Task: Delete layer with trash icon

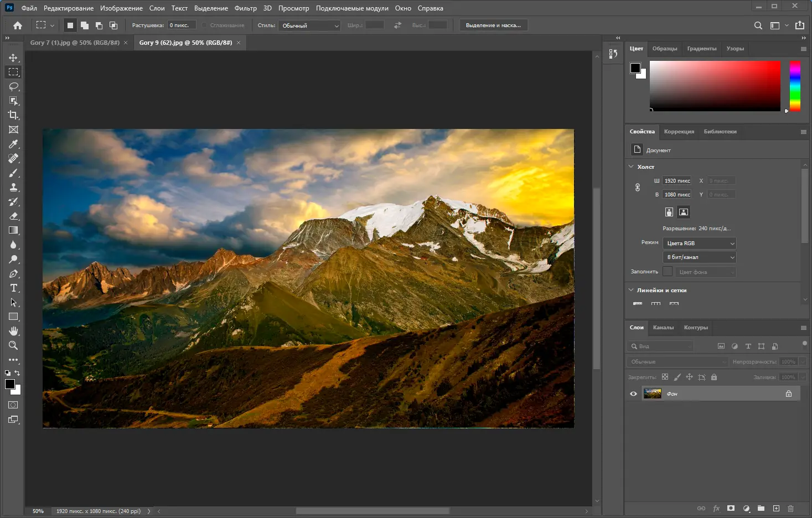Action: [790, 508]
